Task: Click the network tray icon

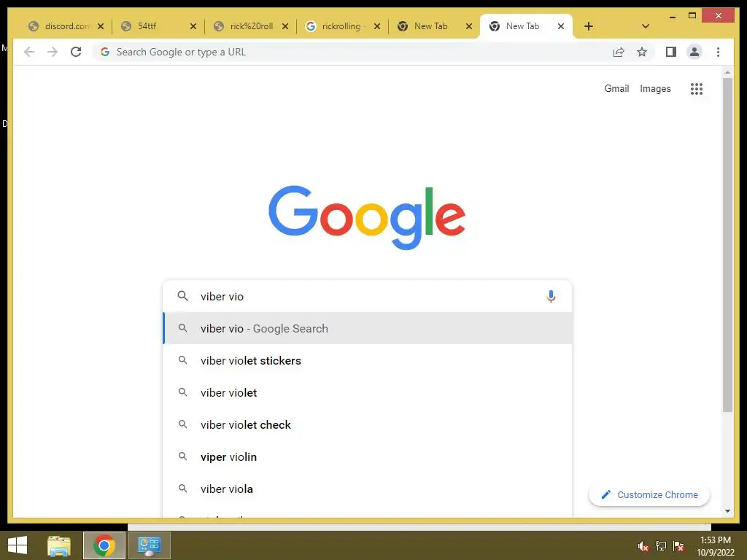Action: (x=661, y=546)
